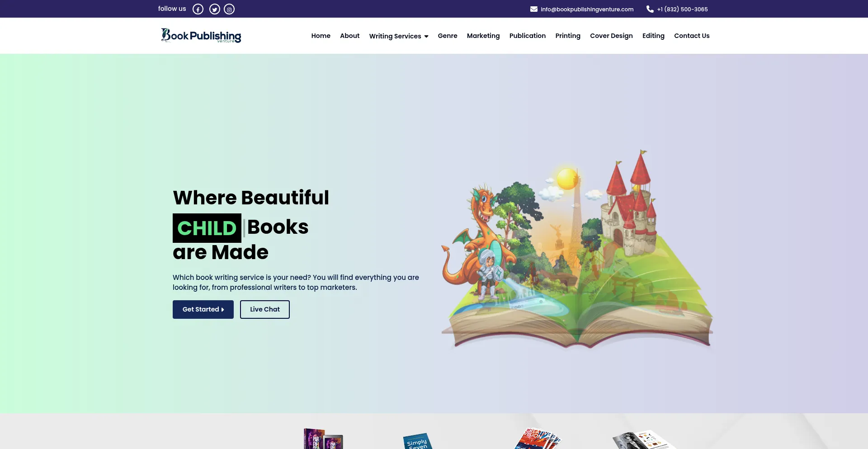Go to the Home menu item
This screenshot has height=449, width=868.
(321, 36)
